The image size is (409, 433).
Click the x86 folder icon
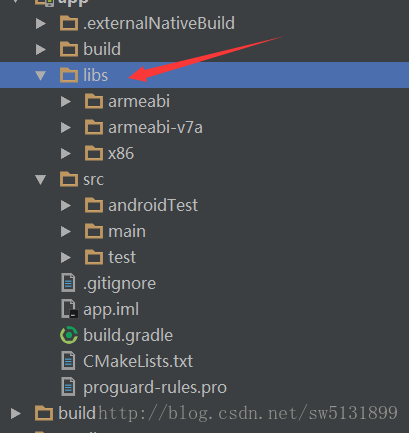[94, 153]
